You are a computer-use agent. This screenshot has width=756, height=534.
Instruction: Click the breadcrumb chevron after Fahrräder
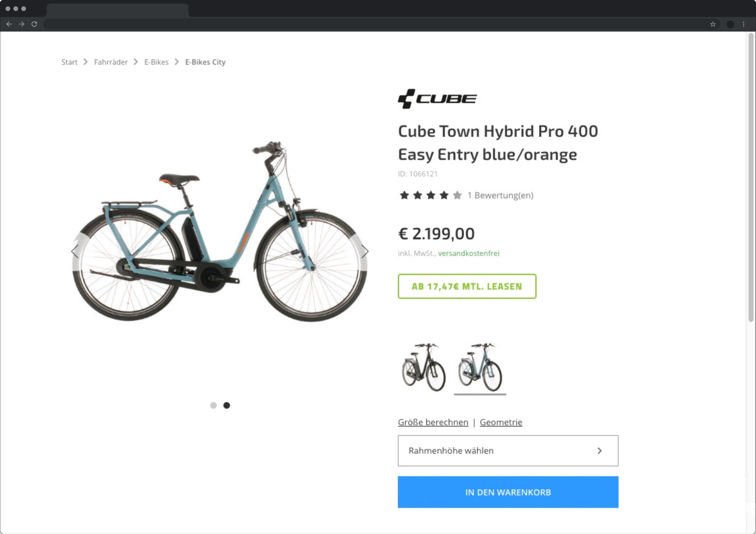tap(136, 62)
